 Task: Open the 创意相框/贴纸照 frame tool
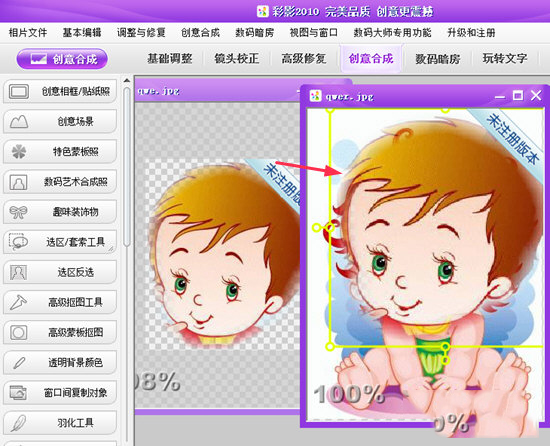point(60,92)
